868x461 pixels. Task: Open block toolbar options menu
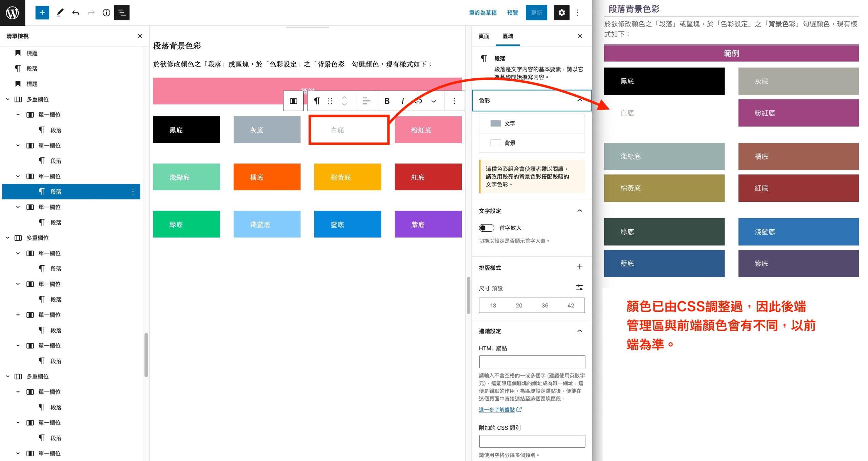[454, 101]
